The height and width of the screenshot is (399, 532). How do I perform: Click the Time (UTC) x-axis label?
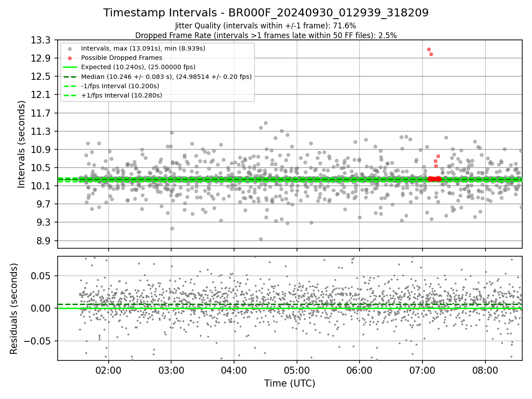pyautogui.click(x=289, y=383)
